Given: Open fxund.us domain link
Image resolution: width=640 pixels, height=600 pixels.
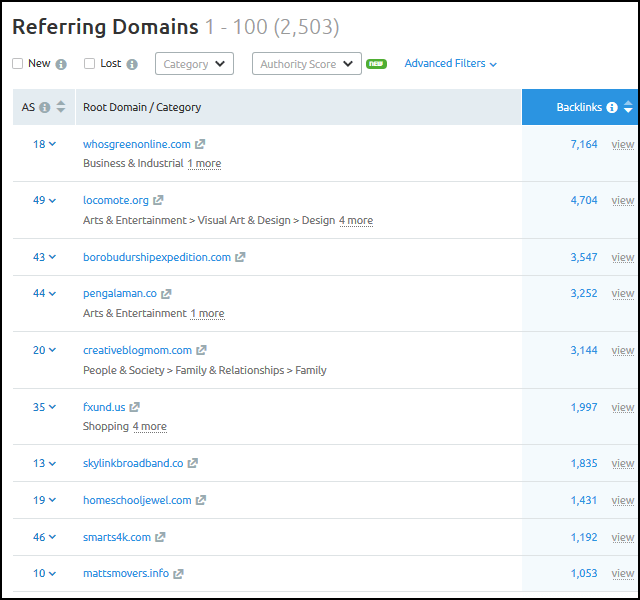Looking at the screenshot, I should (104, 407).
